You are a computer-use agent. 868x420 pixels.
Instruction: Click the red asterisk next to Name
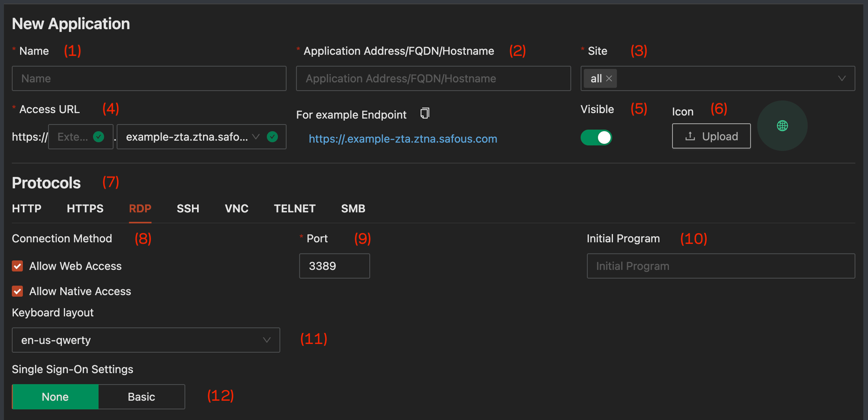pos(14,50)
